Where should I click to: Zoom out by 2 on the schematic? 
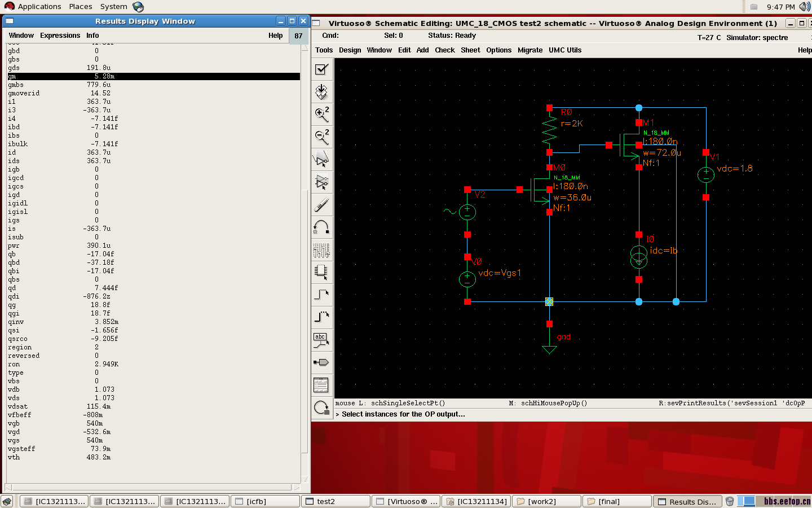point(321,137)
